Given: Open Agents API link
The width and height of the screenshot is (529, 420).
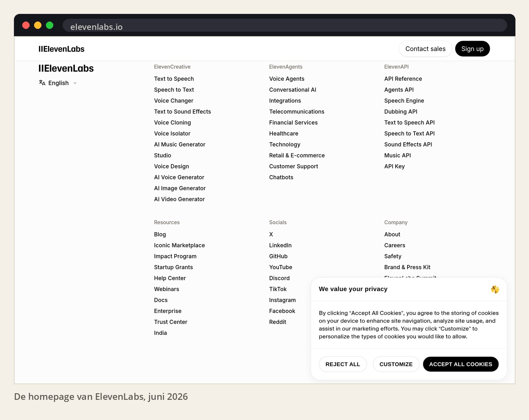Looking at the screenshot, I should [399, 90].
